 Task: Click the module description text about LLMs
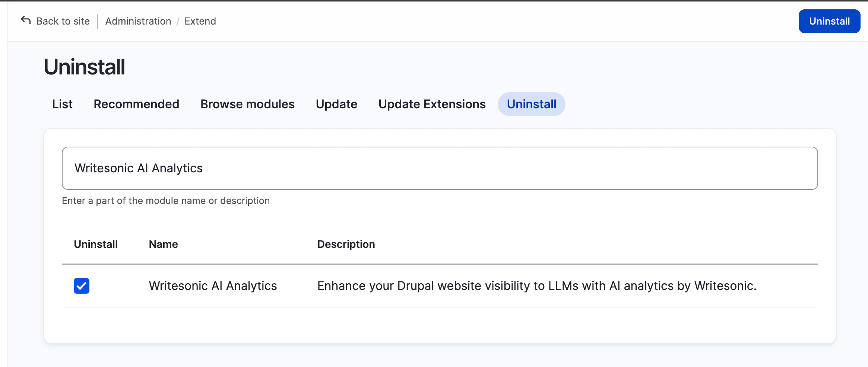coord(536,286)
